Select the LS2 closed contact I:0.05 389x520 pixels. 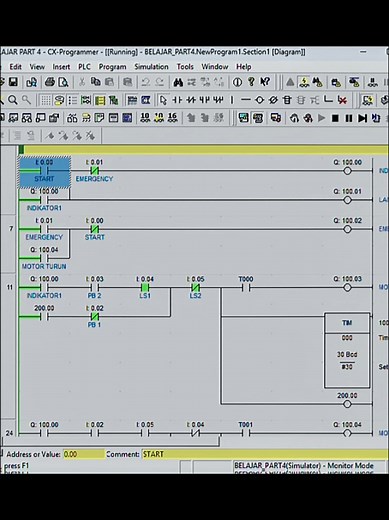point(195,287)
